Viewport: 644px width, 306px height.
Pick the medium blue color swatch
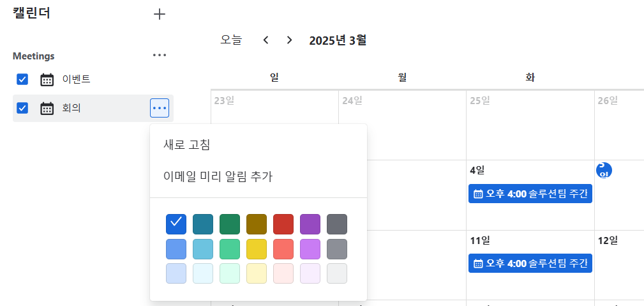pyautogui.click(x=176, y=249)
